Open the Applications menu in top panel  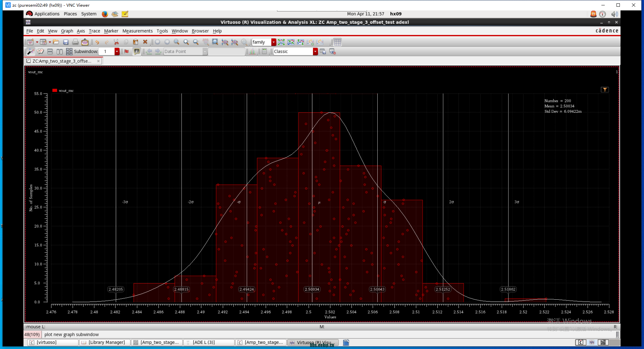point(47,14)
